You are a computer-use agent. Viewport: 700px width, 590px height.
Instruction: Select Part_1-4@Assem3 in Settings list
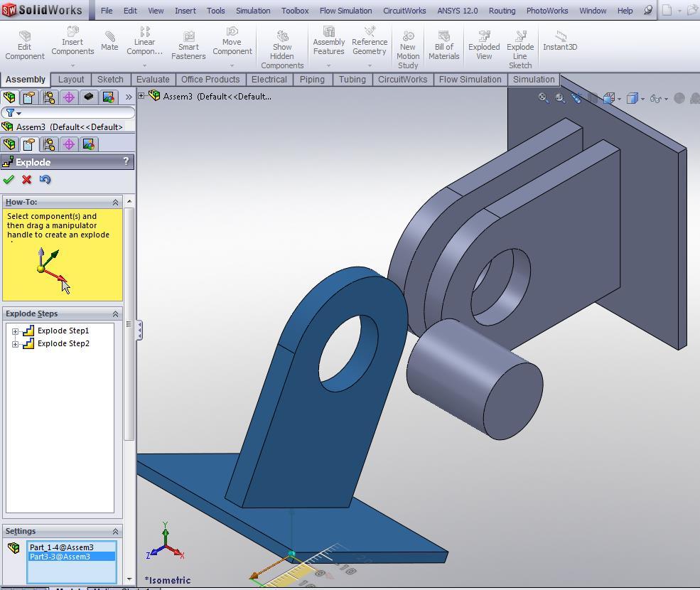click(62, 547)
